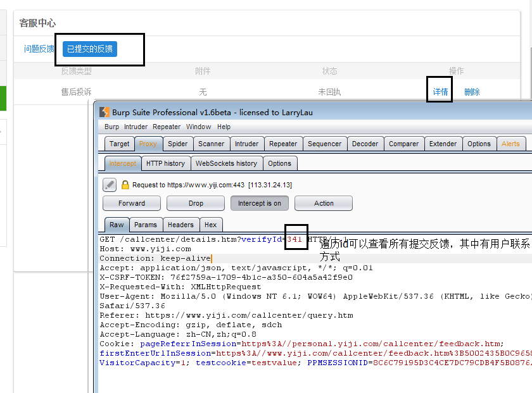Viewport: 532px width, 393px height.
Task: Open the Help menu
Action: coord(224,127)
